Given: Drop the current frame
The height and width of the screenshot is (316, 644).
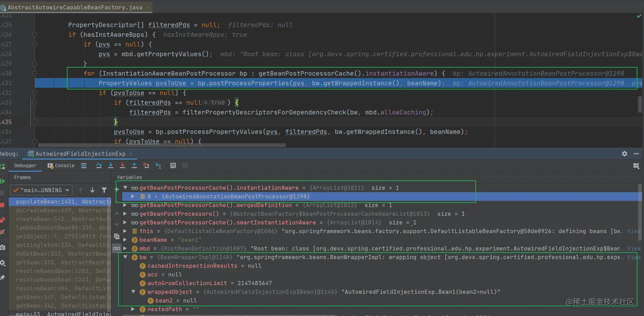Looking at the screenshot, I should 146,165.
